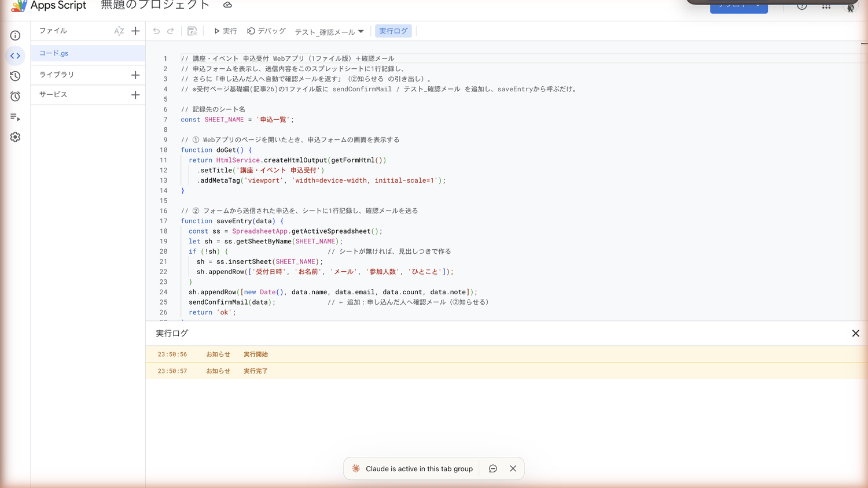The width and height of the screenshot is (868, 488).
Task: Save project with the disk icon
Action: point(192,31)
